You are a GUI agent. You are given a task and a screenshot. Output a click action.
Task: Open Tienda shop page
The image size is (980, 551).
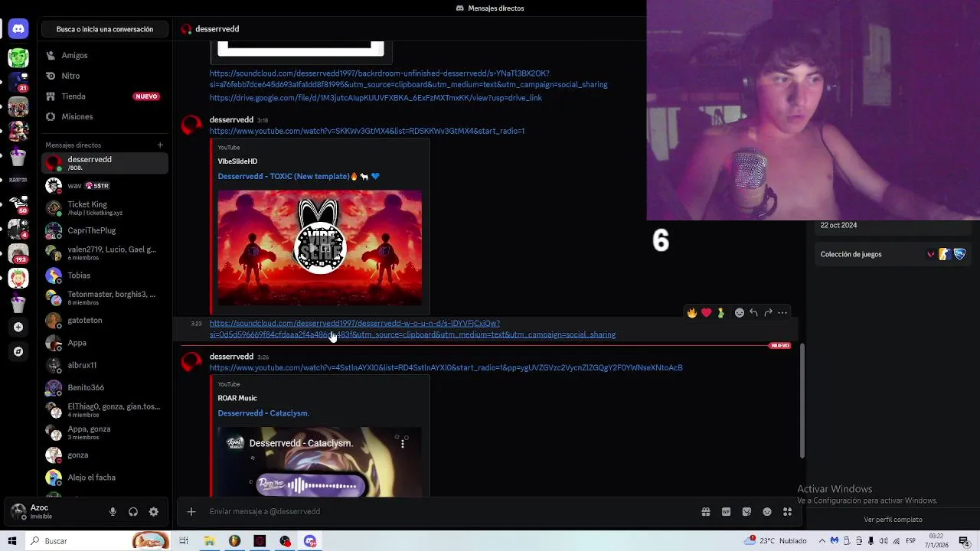pos(105,96)
